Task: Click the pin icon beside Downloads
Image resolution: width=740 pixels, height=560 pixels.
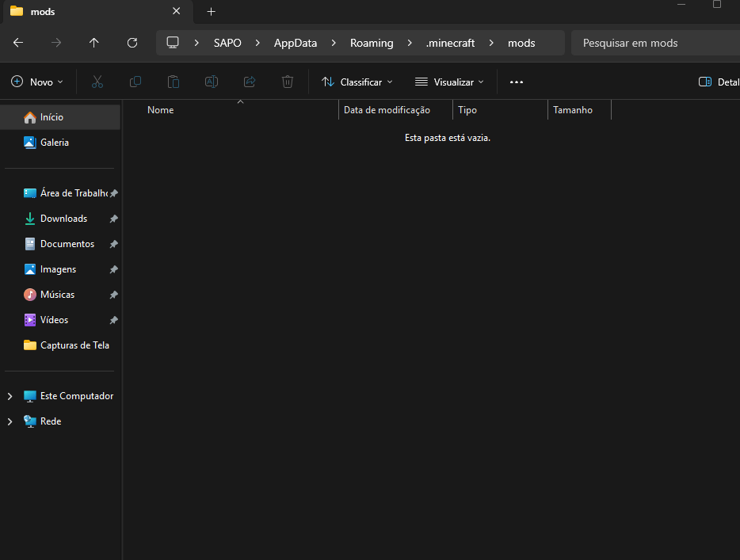Action: [x=114, y=219]
